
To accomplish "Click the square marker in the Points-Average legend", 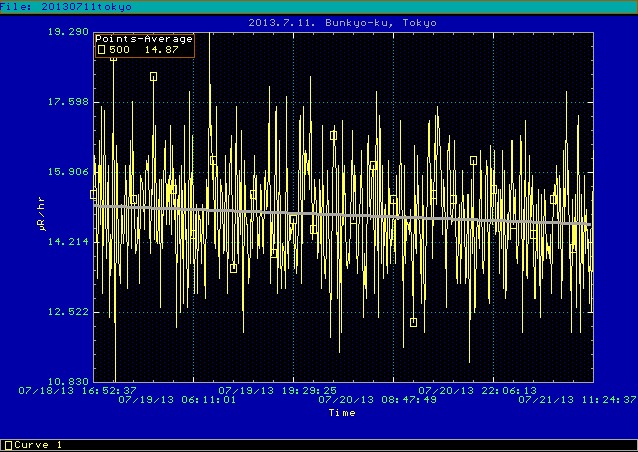I will pos(101,49).
